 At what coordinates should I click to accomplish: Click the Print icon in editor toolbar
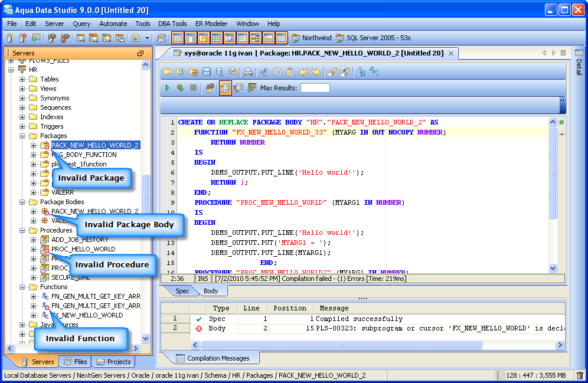click(x=249, y=72)
